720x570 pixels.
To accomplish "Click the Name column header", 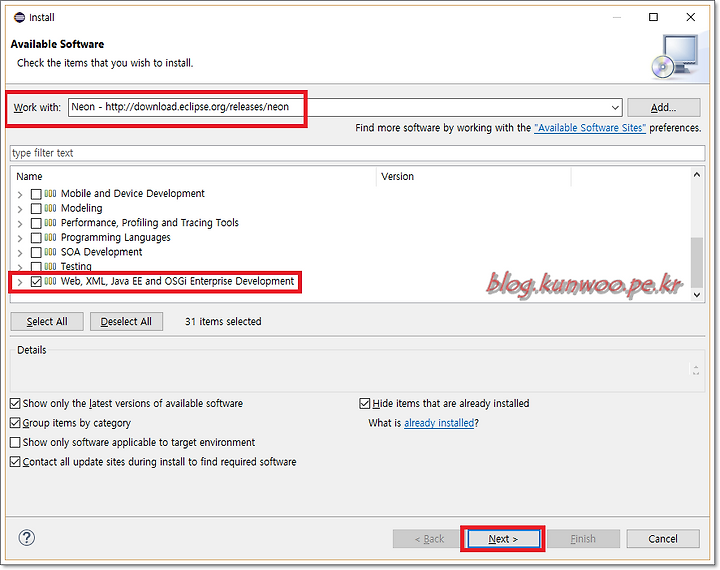I will click(x=195, y=176).
